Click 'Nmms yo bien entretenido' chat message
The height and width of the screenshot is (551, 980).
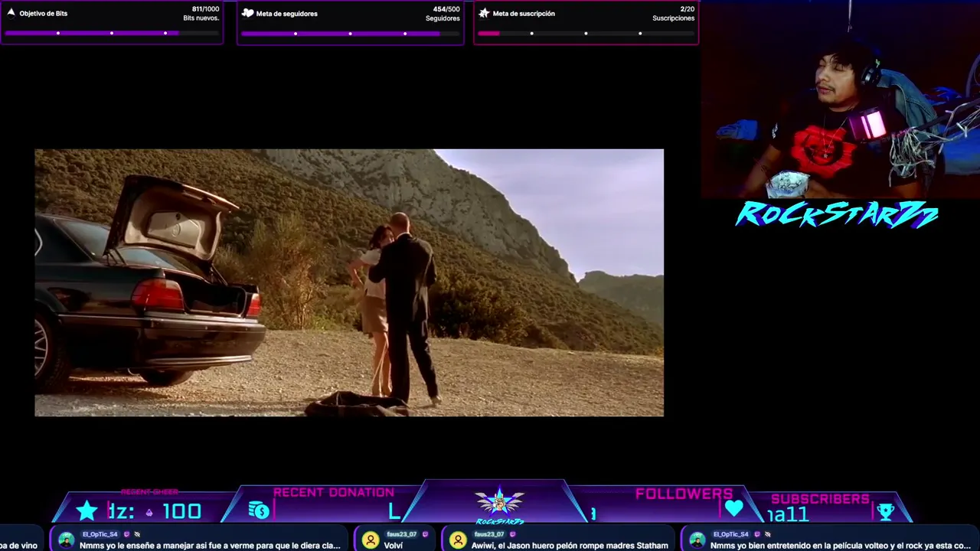tap(841, 546)
